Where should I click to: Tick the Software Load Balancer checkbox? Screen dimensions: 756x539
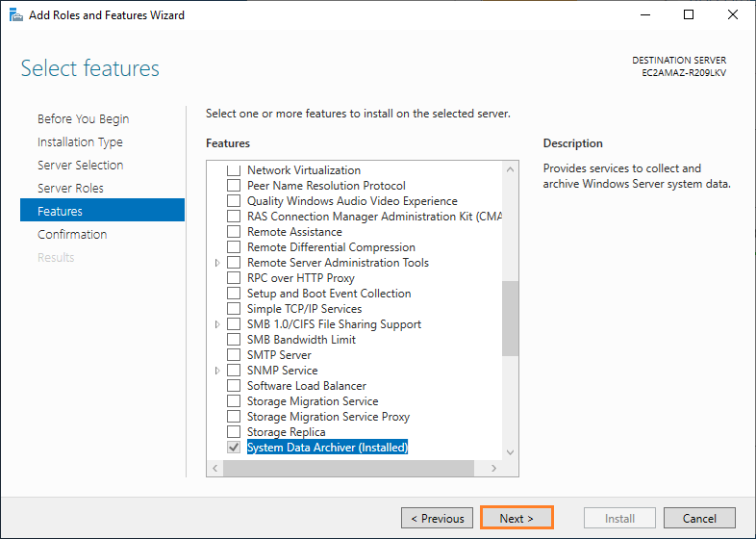pyautogui.click(x=234, y=386)
